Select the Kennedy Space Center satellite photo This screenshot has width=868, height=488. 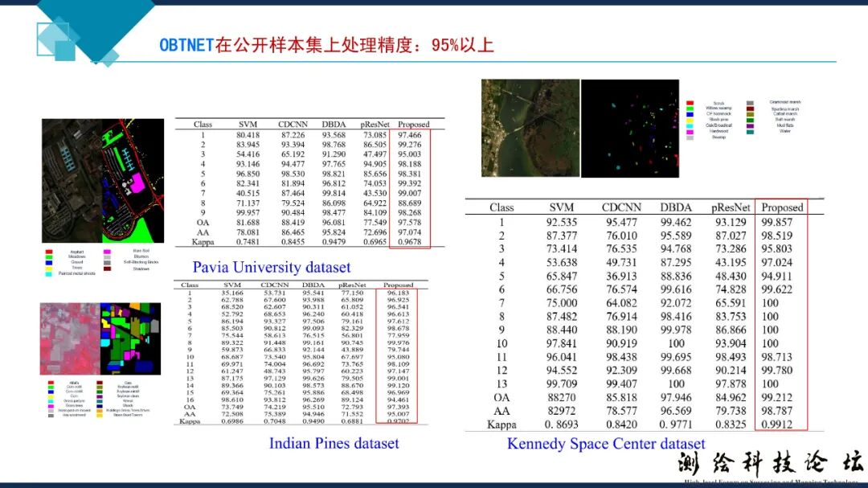pyautogui.click(x=530, y=128)
